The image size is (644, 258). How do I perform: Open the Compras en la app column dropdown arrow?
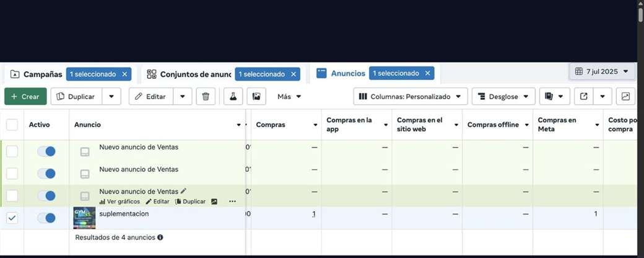(x=386, y=125)
